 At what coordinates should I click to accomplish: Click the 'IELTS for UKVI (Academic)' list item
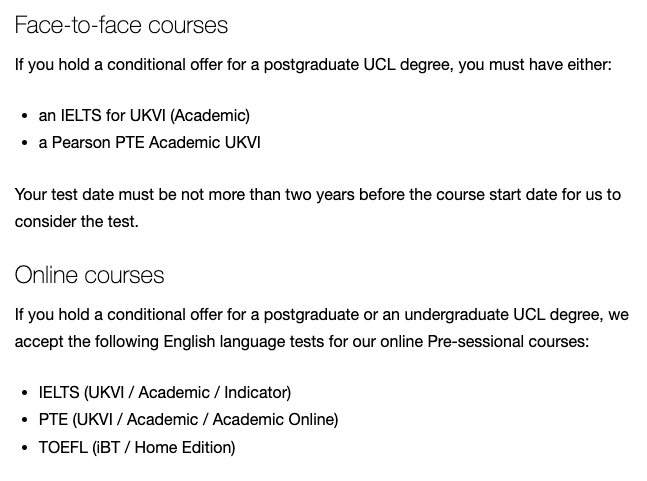point(144,116)
